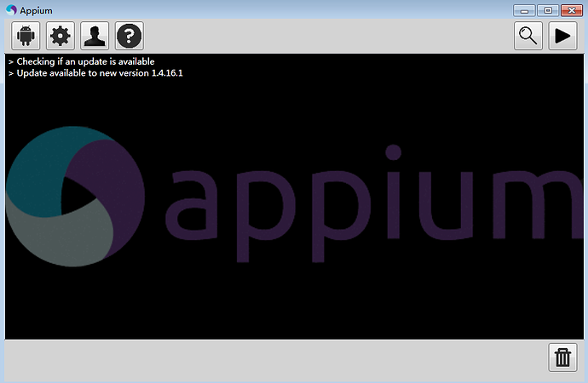This screenshot has width=588, height=383.
Task: Open General Settings gear icon
Action: 61,36
